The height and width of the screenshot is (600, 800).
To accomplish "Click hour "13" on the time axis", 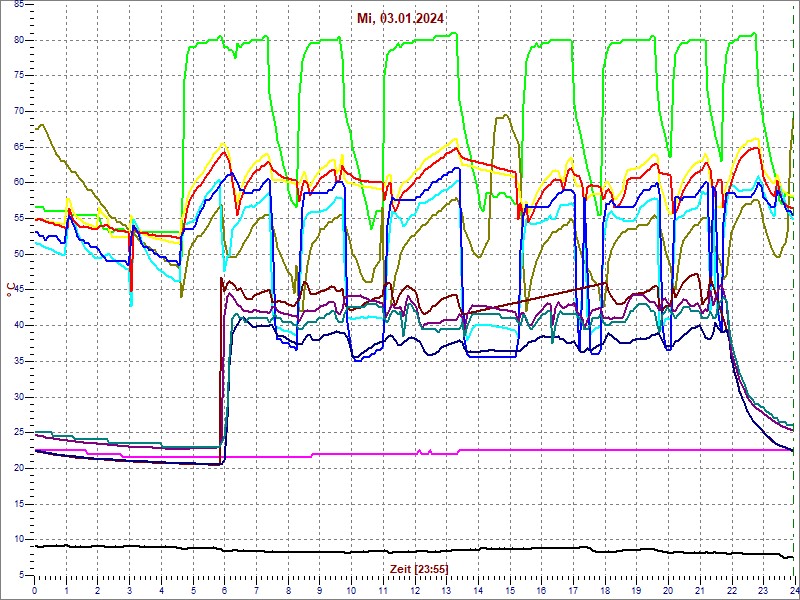I will (446, 588).
